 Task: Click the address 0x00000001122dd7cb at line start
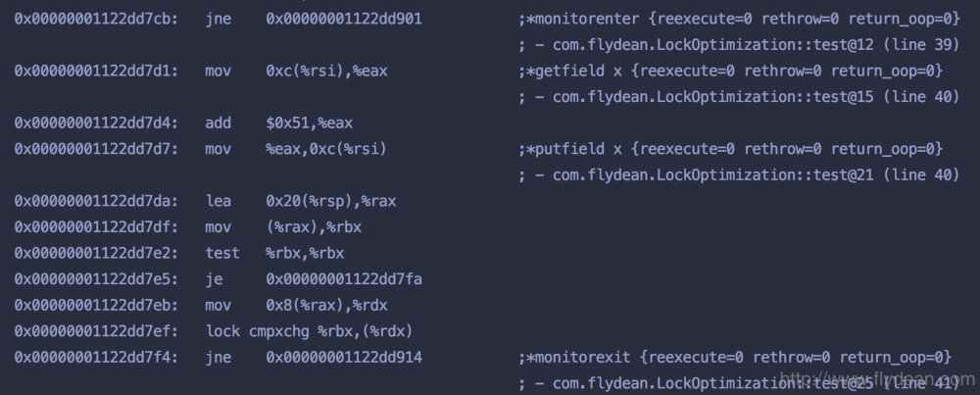tap(95, 20)
